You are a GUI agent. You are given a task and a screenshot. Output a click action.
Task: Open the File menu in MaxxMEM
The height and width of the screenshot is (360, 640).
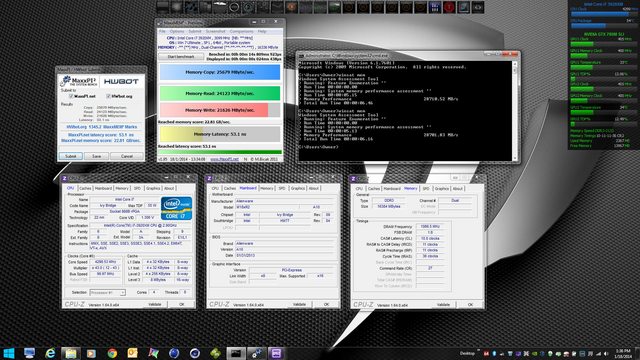[x=162, y=31]
